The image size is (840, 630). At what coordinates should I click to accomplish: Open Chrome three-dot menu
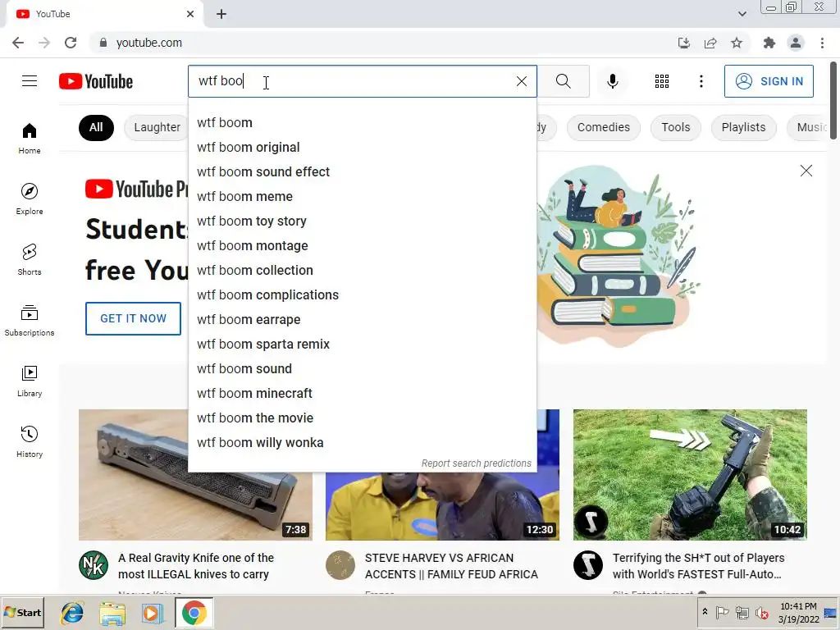822,43
